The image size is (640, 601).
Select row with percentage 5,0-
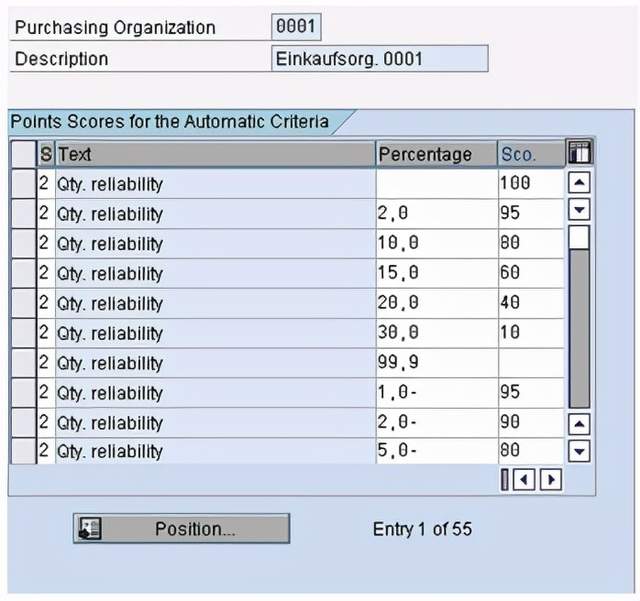(23, 451)
